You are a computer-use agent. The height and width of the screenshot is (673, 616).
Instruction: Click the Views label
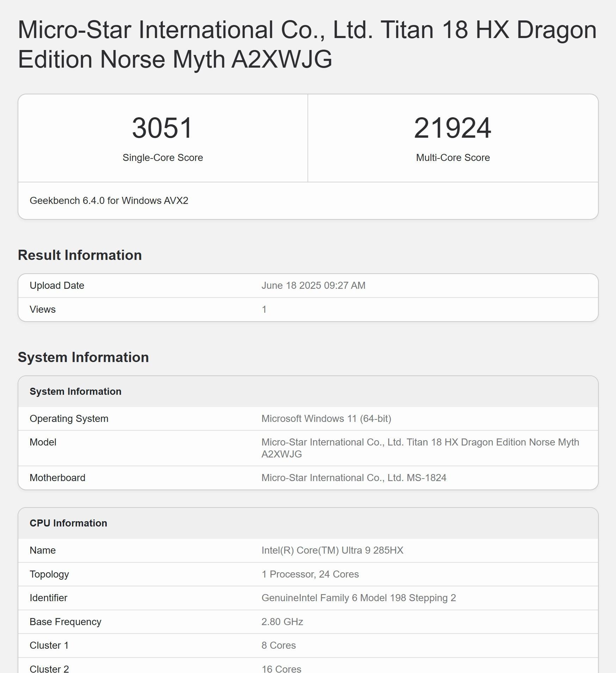[x=43, y=310]
